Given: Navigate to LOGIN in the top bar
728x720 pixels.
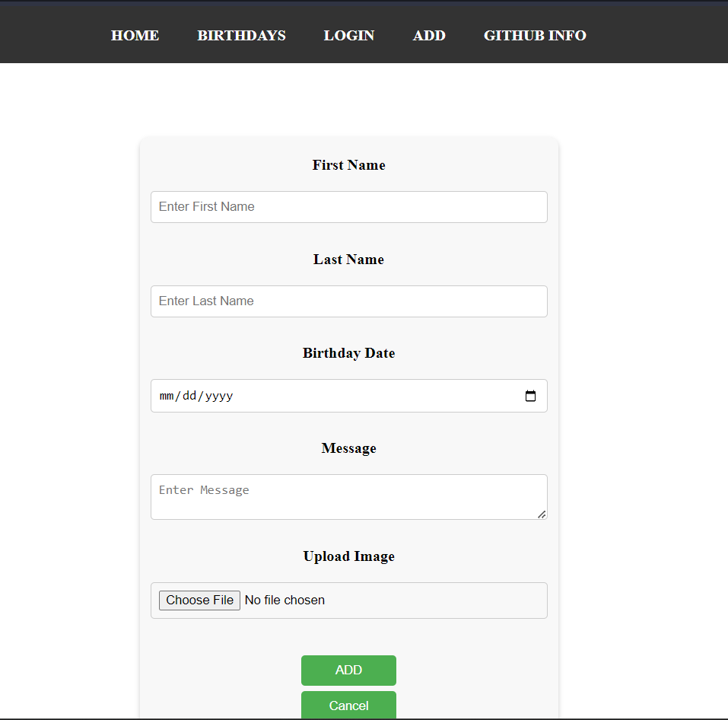Looking at the screenshot, I should pos(348,36).
